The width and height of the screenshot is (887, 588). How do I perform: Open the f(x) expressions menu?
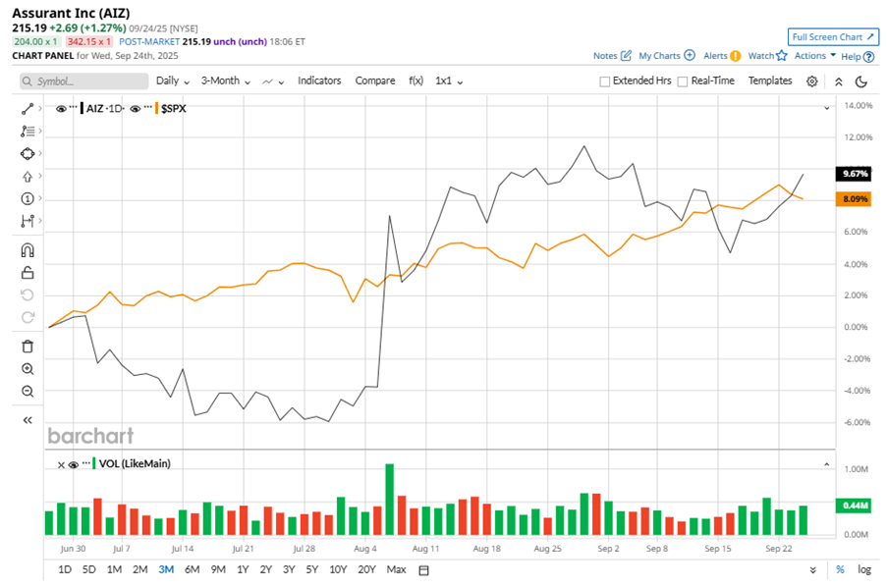[x=416, y=80]
